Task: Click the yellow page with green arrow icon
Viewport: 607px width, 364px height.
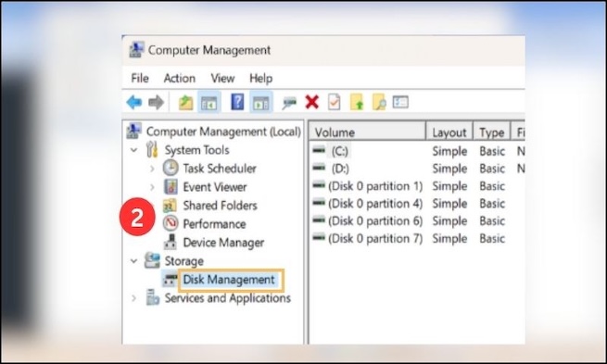Action: tap(357, 103)
